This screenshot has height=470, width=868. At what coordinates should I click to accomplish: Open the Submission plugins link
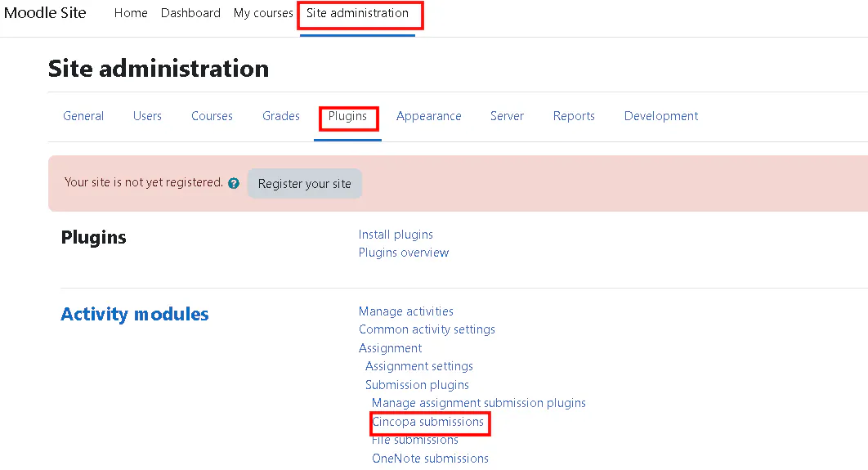(x=417, y=385)
